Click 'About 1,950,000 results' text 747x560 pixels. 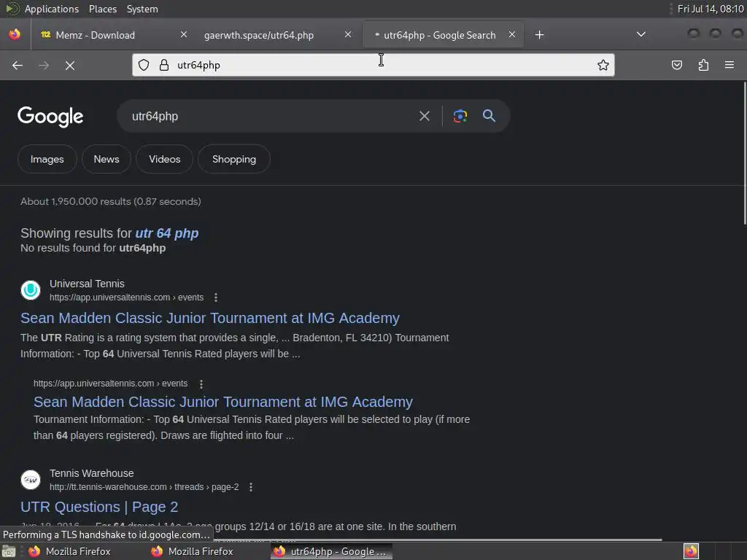tap(111, 201)
